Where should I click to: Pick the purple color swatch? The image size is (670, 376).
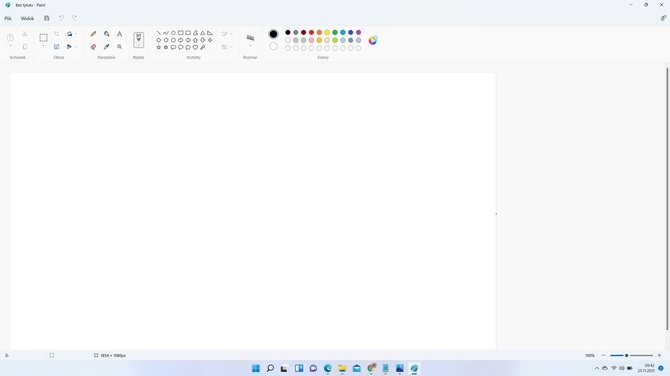(359, 32)
